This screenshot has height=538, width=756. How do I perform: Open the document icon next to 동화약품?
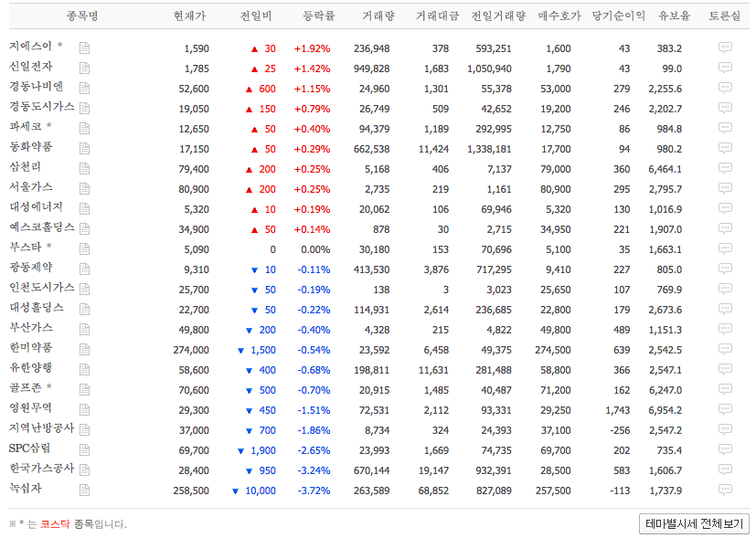[x=84, y=148]
